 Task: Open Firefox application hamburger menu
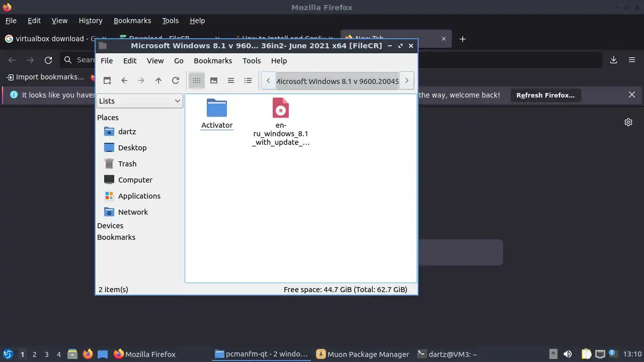632,60
